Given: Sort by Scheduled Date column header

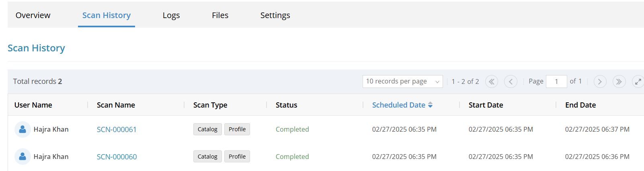Looking at the screenshot, I should pyautogui.click(x=399, y=105).
